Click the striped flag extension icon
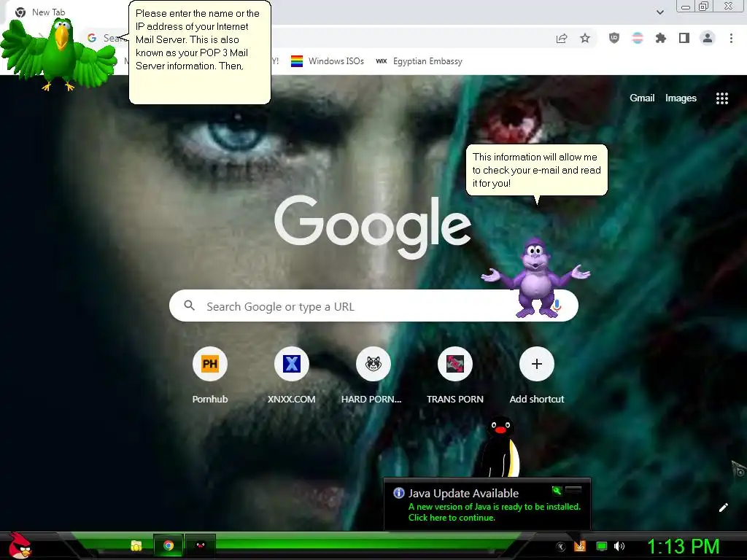 click(x=638, y=38)
